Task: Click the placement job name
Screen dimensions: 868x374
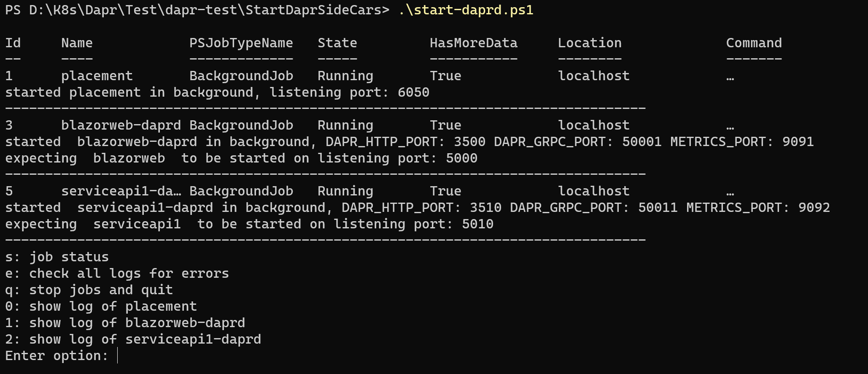Action: [x=97, y=76]
